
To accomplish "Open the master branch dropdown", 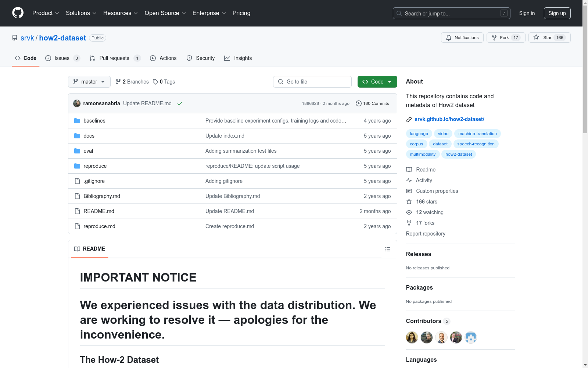I will pos(89,82).
